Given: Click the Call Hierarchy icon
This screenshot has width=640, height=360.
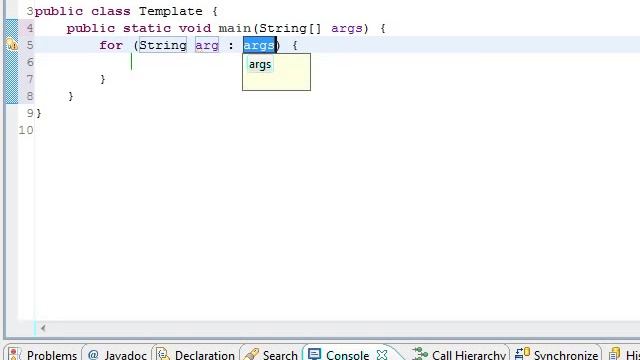Looking at the screenshot, I should pos(420,354).
